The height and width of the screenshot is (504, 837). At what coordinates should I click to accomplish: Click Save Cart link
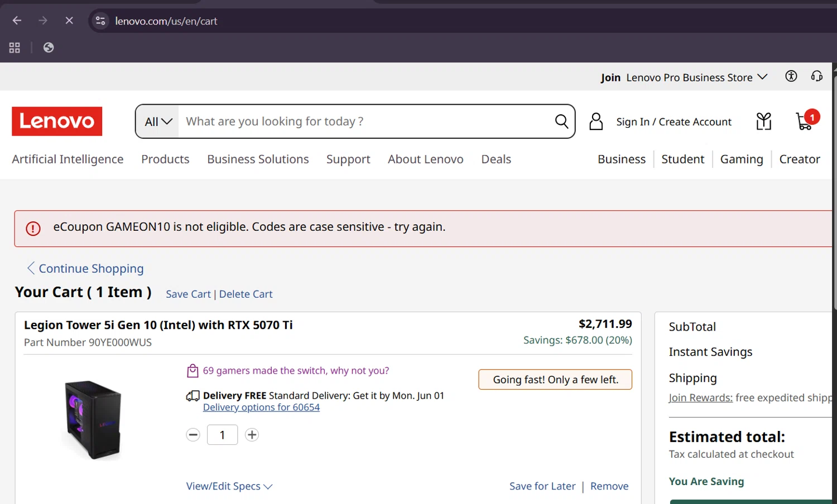[x=188, y=294]
